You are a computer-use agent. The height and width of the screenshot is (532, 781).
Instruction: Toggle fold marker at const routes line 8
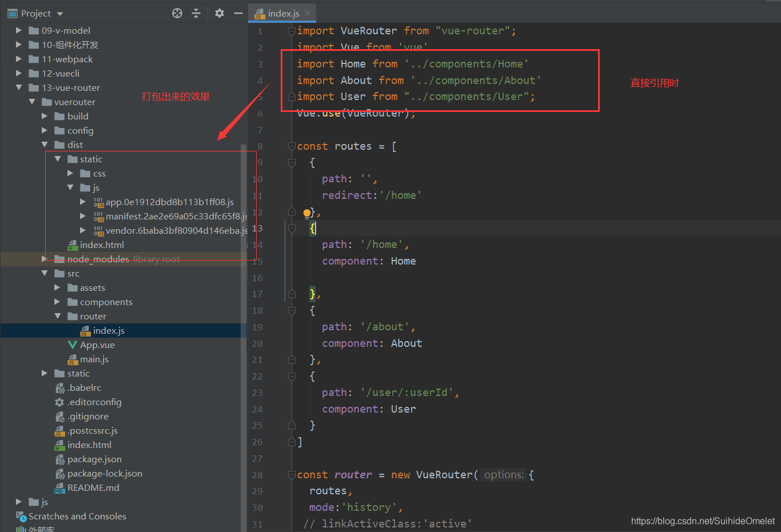[x=292, y=146]
